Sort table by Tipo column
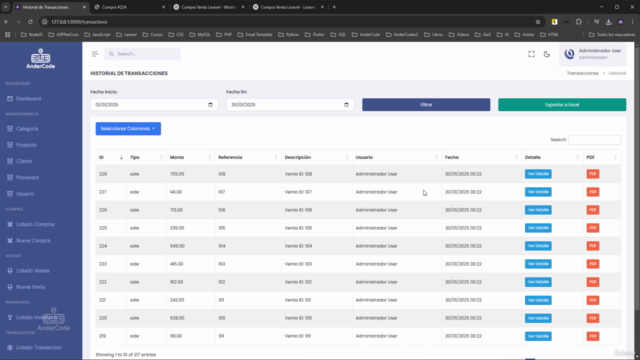The width and height of the screenshot is (640, 360). point(147,157)
